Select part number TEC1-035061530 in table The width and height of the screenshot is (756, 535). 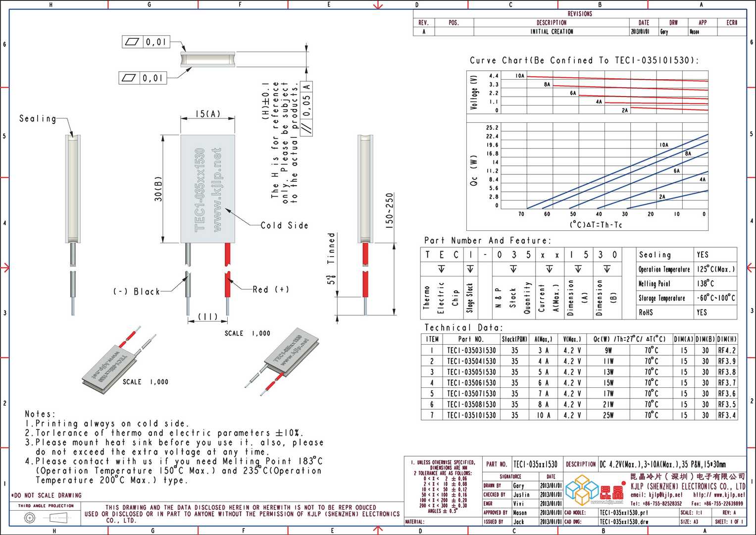point(471,383)
